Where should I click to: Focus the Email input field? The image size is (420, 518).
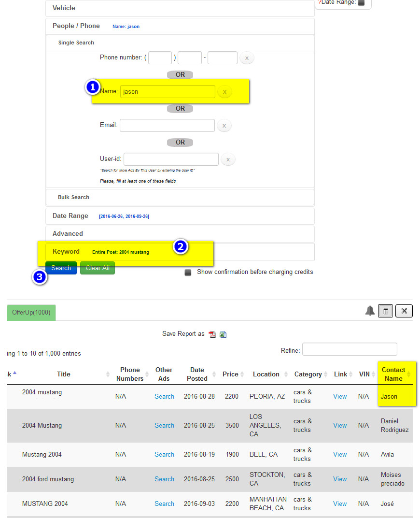pos(167,126)
